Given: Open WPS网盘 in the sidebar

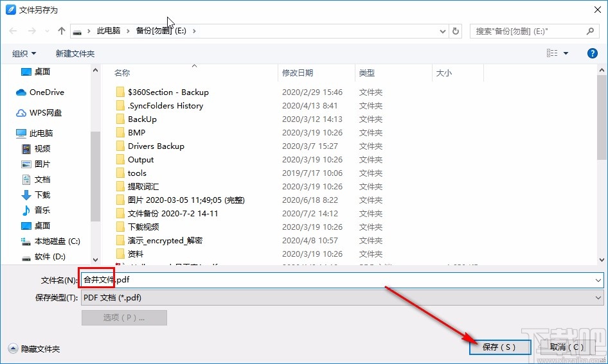Looking at the screenshot, I should tap(39, 113).
